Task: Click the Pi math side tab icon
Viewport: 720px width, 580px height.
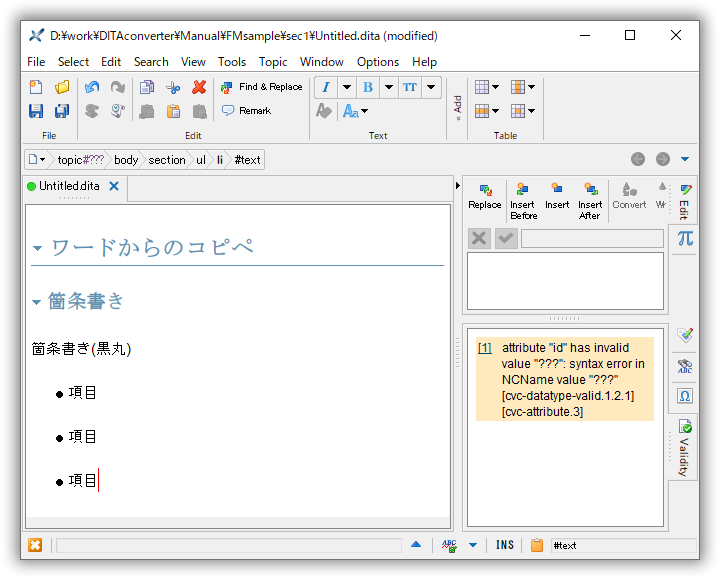Action: [685, 239]
